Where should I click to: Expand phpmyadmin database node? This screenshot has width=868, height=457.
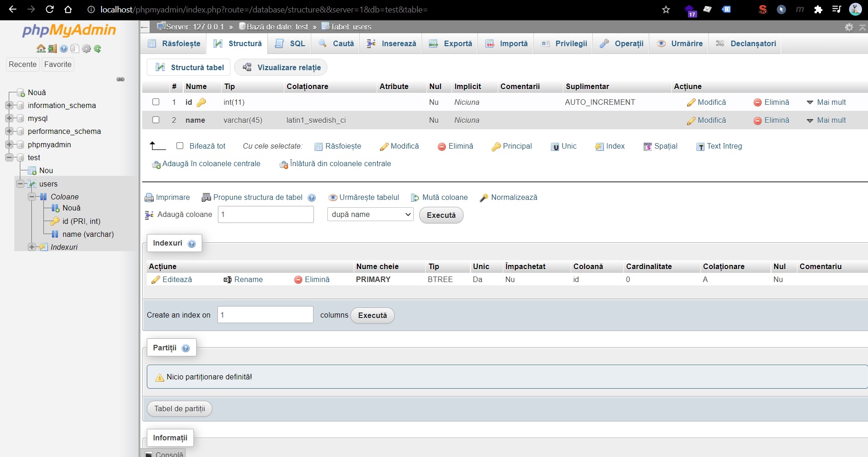click(x=9, y=144)
